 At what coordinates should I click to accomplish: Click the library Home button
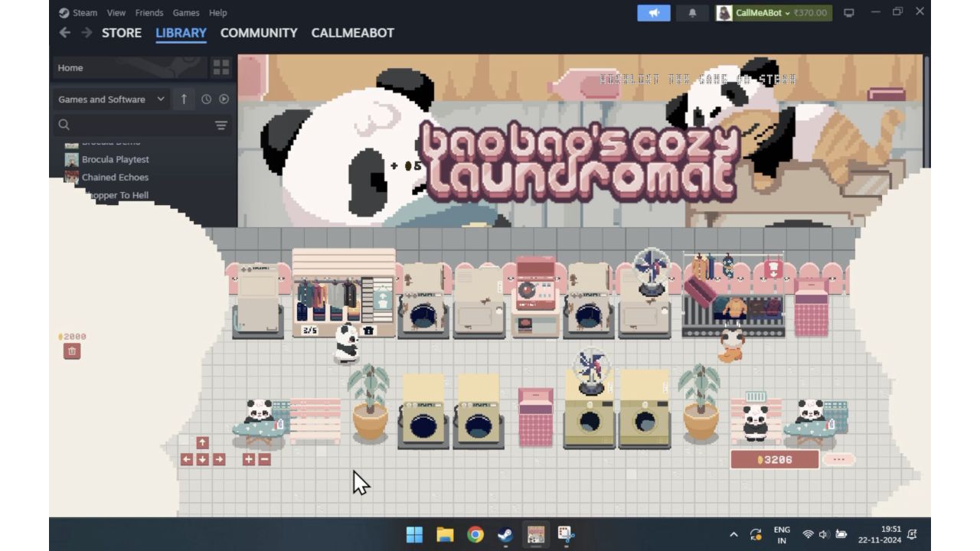129,67
